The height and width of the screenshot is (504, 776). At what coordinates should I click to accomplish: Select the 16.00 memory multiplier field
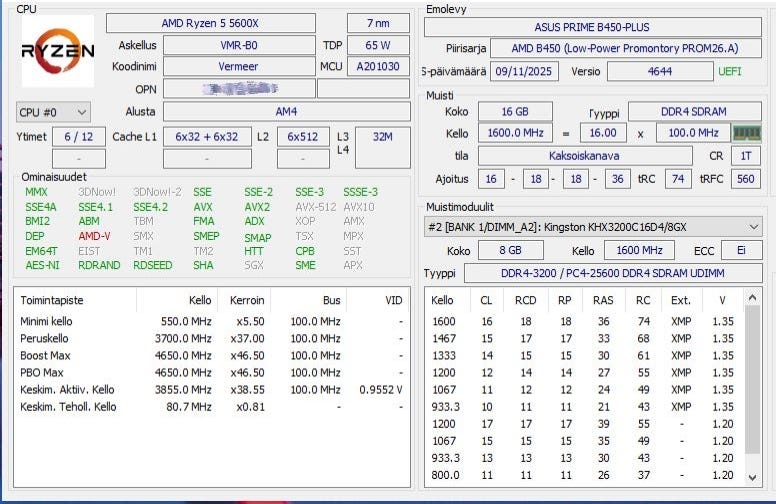point(603,133)
